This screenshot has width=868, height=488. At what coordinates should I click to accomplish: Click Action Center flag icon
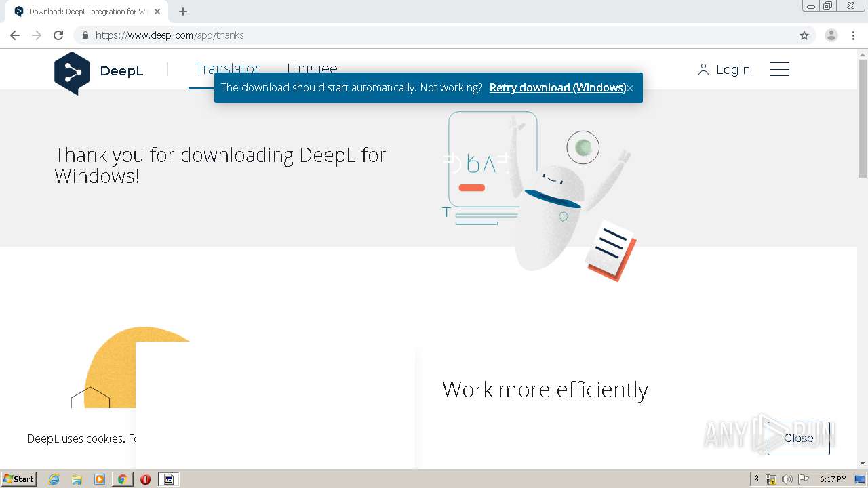(x=803, y=479)
